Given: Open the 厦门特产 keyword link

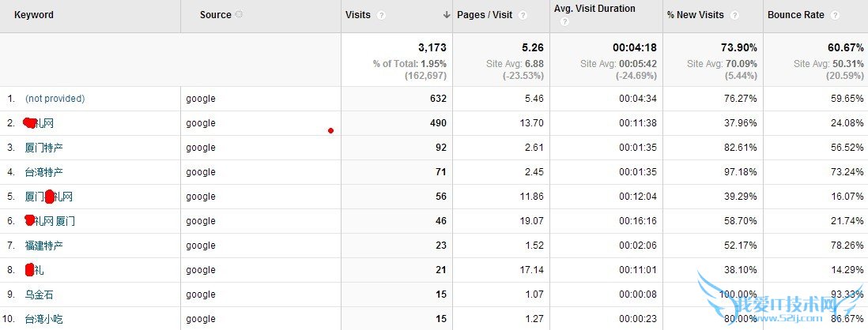Looking at the screenshot, I should point(43,148).
